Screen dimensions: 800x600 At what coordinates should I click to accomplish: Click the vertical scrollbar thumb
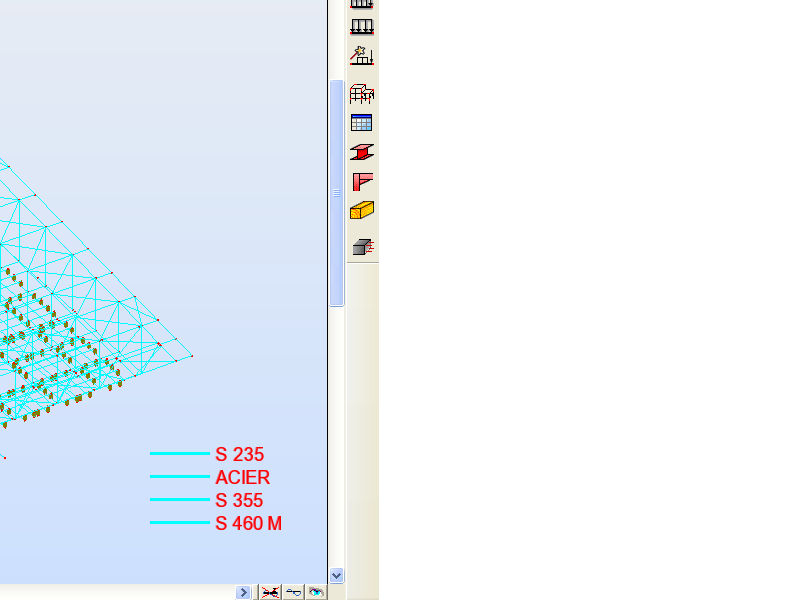click(x=336, y=193)
